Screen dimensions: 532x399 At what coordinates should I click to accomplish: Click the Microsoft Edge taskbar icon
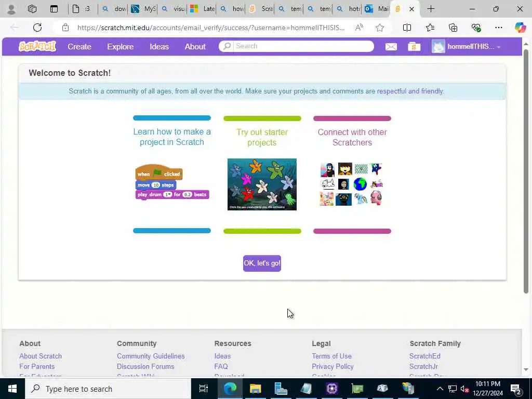point(230,389)
